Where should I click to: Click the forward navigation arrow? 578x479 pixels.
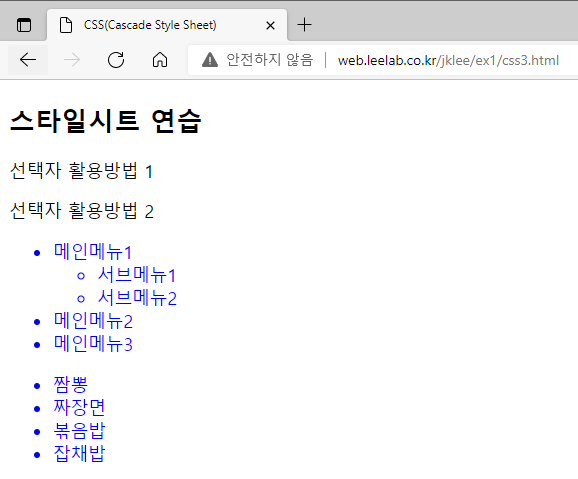click(72, 60)
